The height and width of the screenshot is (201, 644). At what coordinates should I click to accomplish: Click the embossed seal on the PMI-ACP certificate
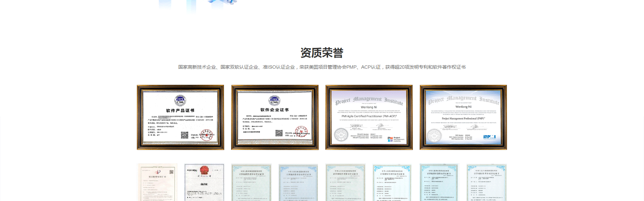tap(341, 135)
